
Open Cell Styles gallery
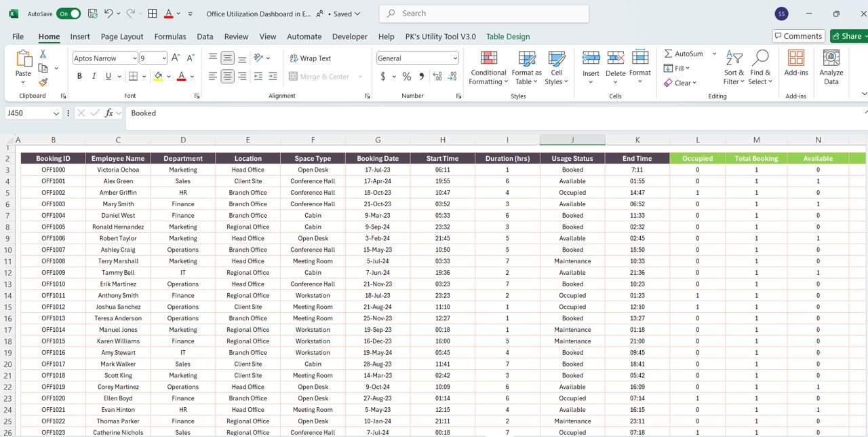click(x=557, y=67)
